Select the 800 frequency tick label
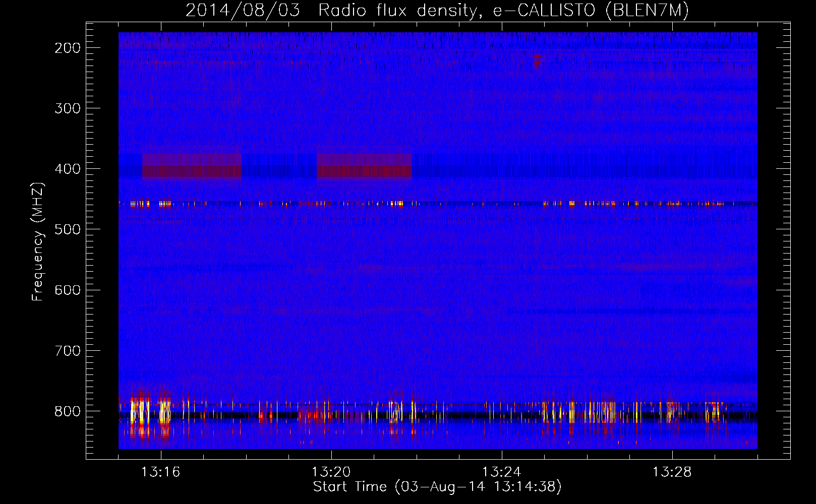Viewport: 816px width, 504px height. point(68,411)
